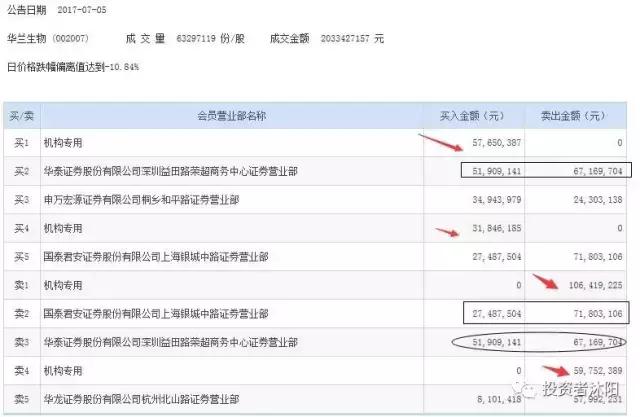The height and width of the screenshot is (417, 640).
Task: Click 机构专用 in the 卖1 row
Action: coord(63,285)
